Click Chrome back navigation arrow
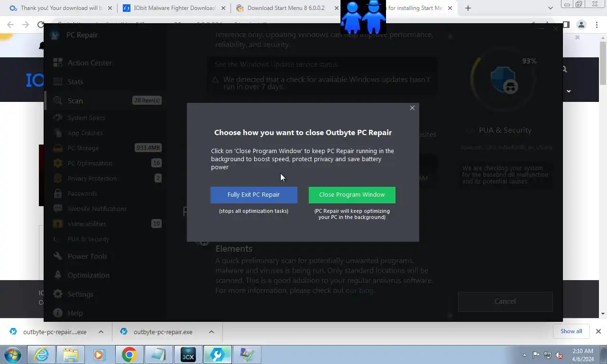 (10, 25)
